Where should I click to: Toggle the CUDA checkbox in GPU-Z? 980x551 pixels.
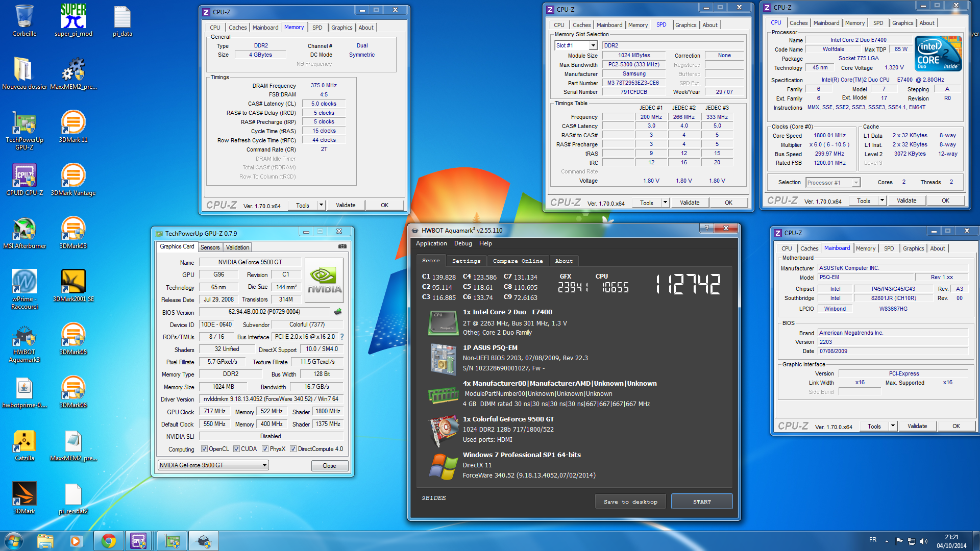click(x=236, y=449)
